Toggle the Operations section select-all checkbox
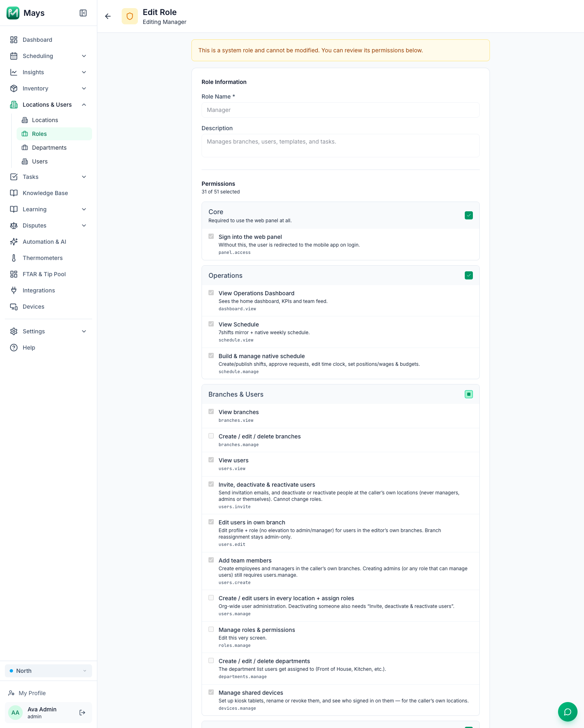 point(469,275)
